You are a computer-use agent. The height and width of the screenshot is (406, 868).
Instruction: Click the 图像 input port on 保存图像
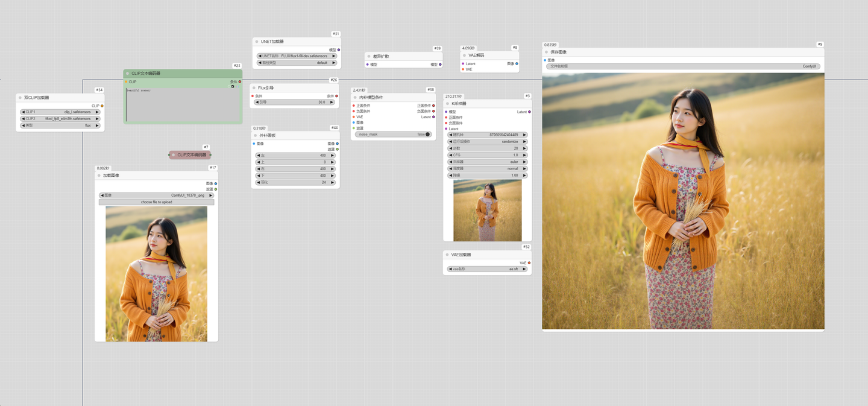[x=545, y=60]
